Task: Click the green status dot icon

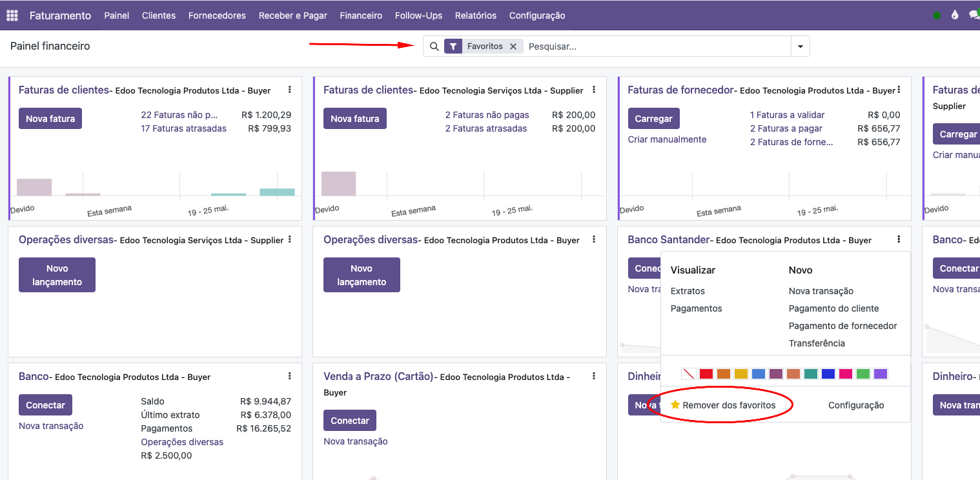Action: (937, 15)
